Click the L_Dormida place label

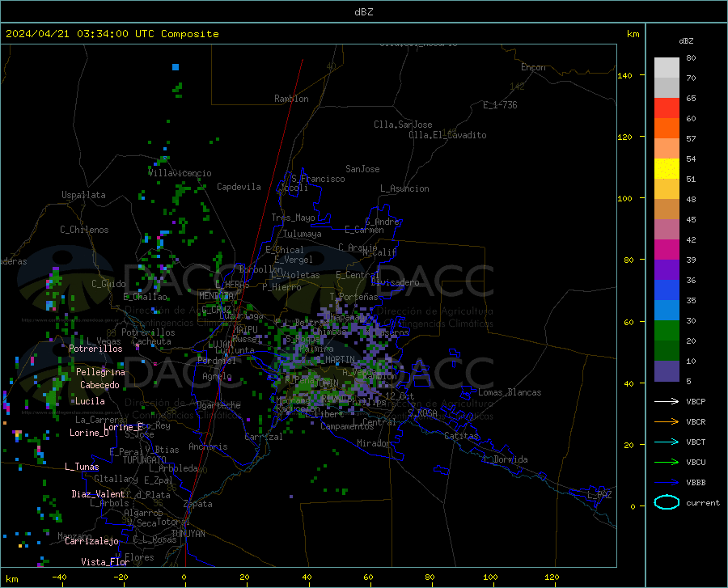505,459
